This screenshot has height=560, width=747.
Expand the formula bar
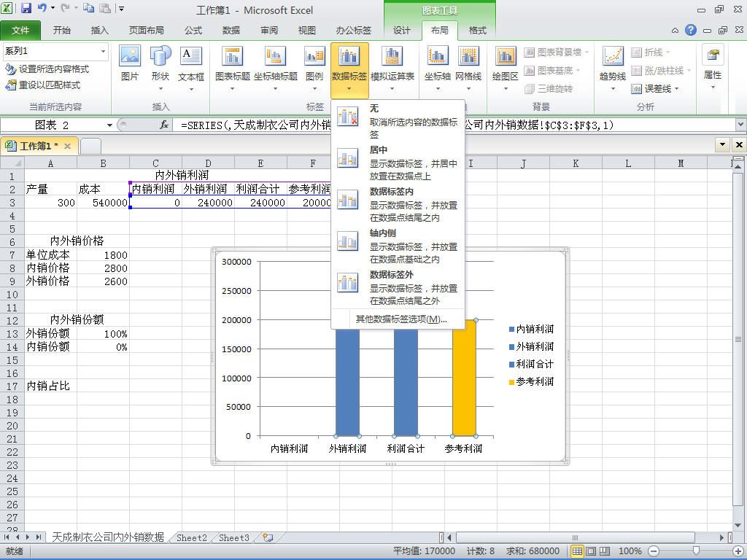[x=740, y=125]
